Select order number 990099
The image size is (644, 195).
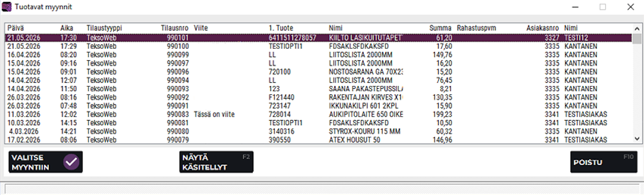[178, 54]
